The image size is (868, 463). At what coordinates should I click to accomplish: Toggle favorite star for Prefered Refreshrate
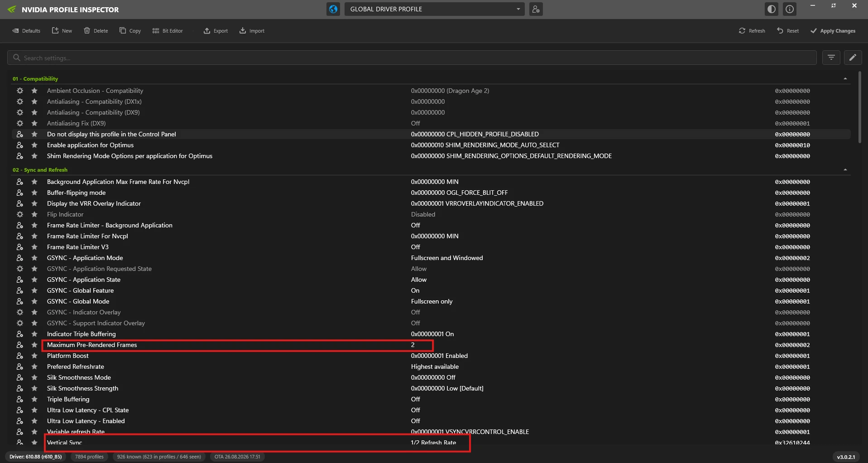coord(34,367)
